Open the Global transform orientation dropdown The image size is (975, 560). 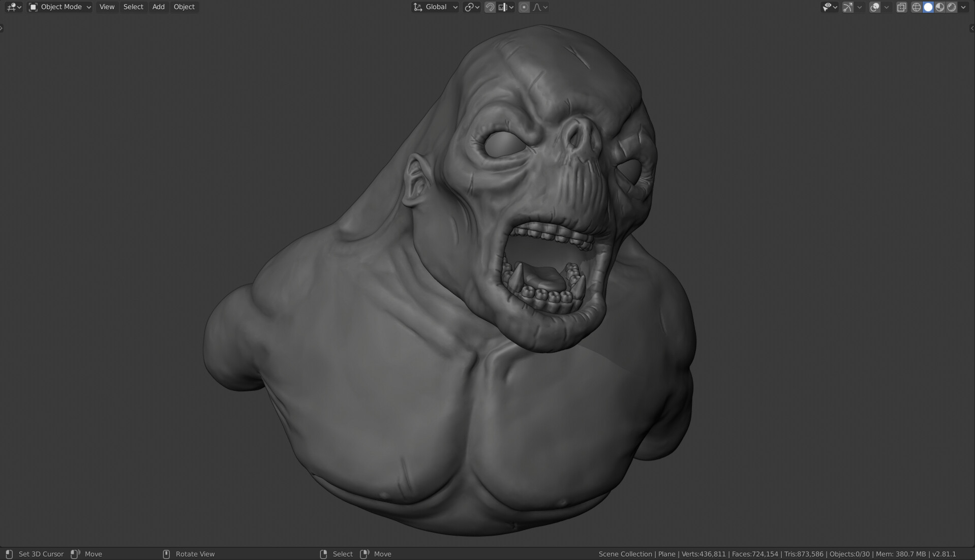[x=435, y=7]
